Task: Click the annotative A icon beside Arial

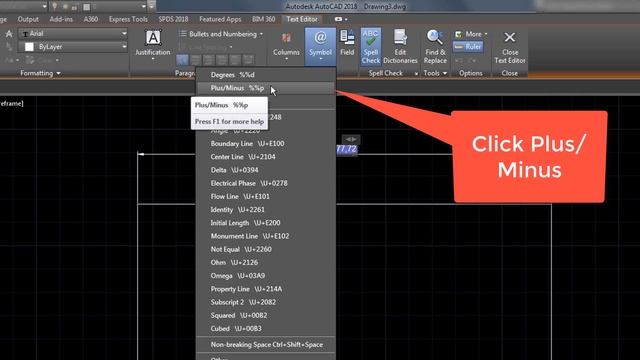Action: 9,34
